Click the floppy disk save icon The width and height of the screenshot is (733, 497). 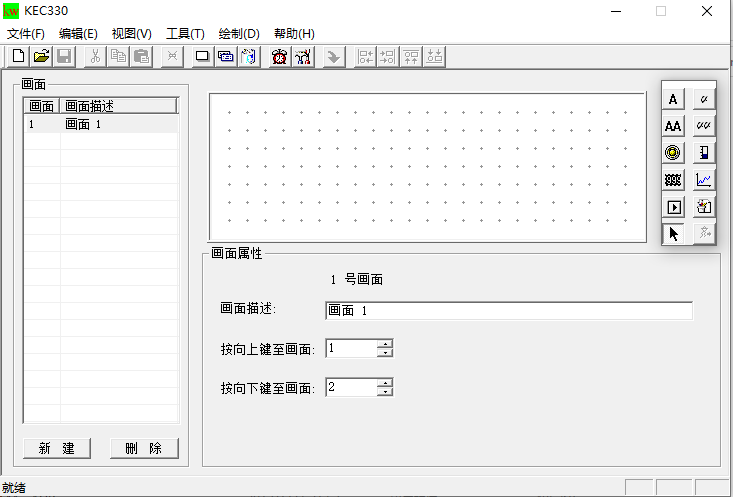[x=64, y=57]
